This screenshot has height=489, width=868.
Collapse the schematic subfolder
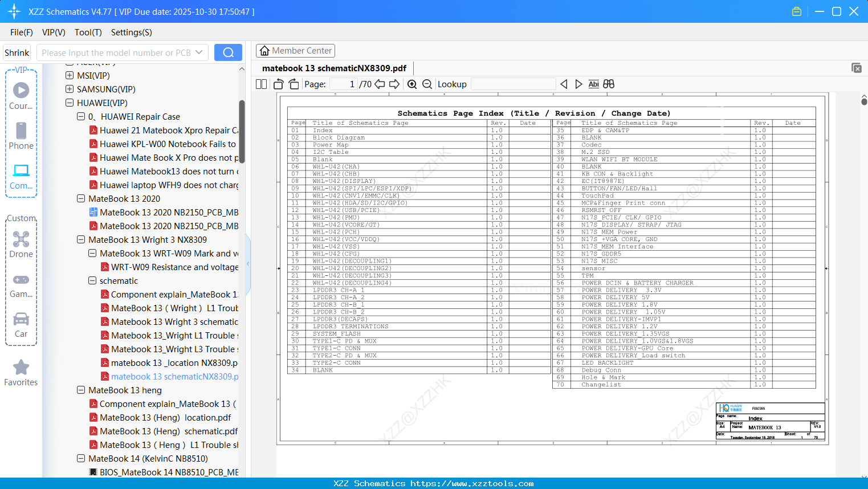92,281
